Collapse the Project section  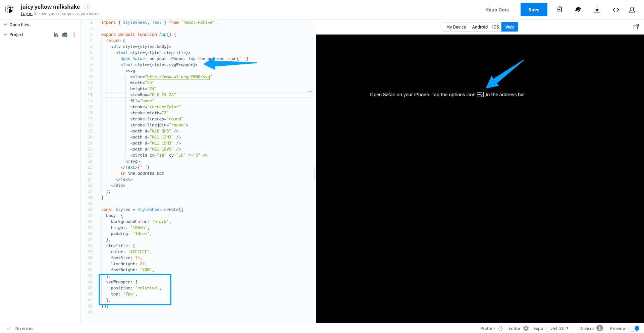tap(5, 35)
